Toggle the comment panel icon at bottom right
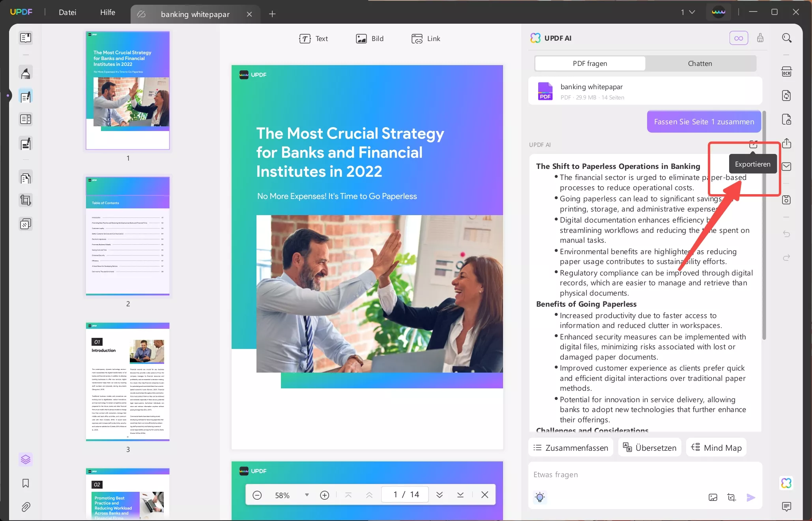The width and height of the screenshot is (812, 521). point(786,506)
